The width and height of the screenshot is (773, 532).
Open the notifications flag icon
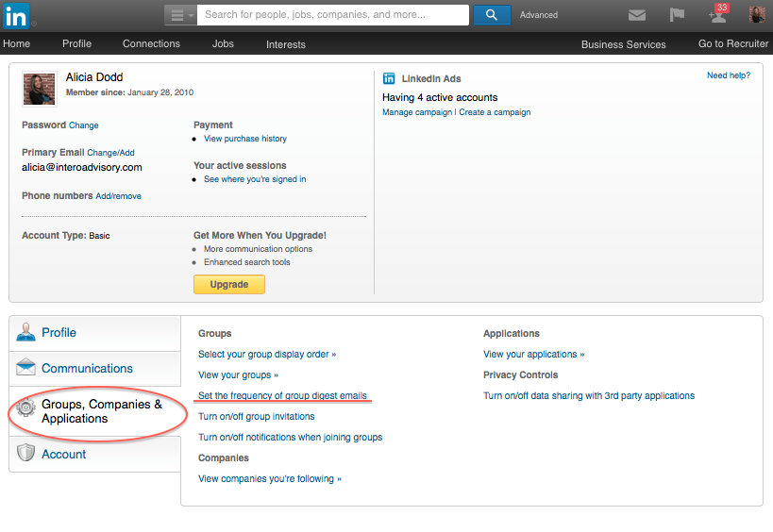(x=677, y=15)
